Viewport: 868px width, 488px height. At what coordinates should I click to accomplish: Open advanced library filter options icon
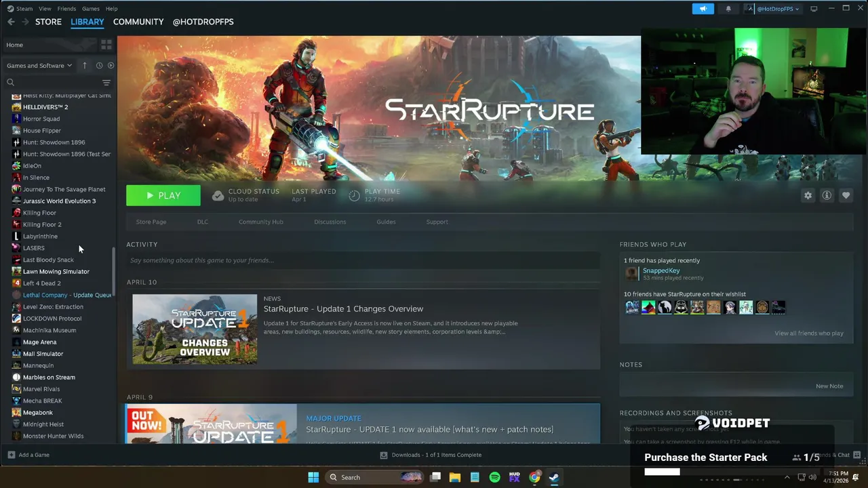tap(106, 82)
